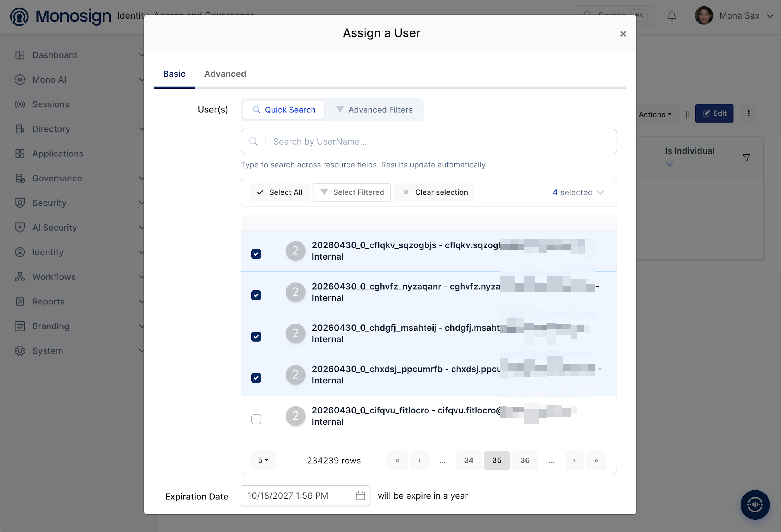Switch to Advanced Filters mode
Viewport: 781px width, 532px height.
[375, 110]
